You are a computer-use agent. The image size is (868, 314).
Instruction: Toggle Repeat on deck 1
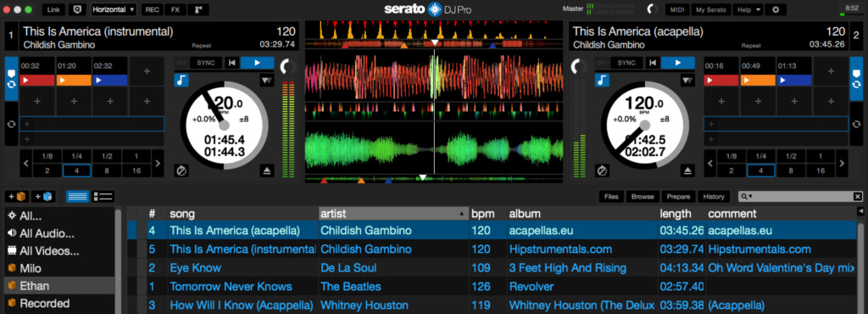click(202, 46)
